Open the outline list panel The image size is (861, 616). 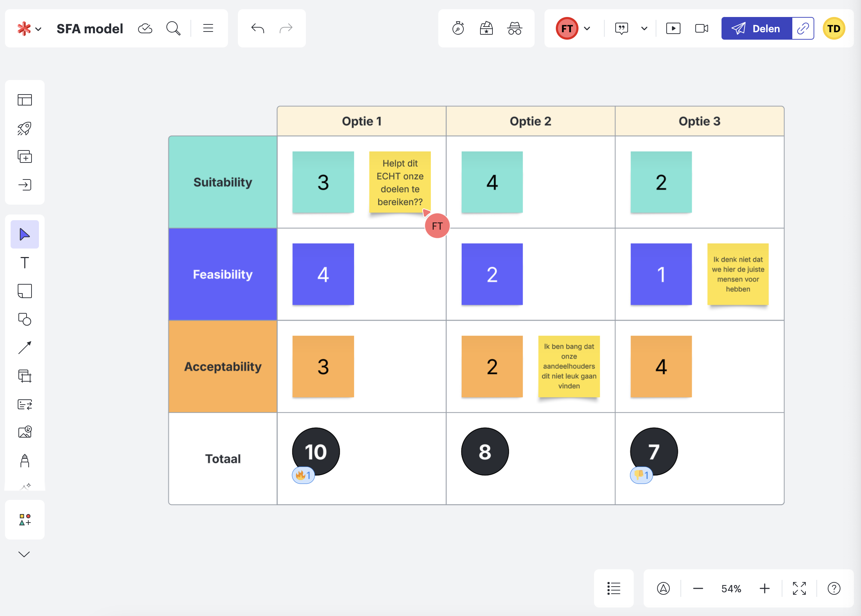(x=613, y=588)
